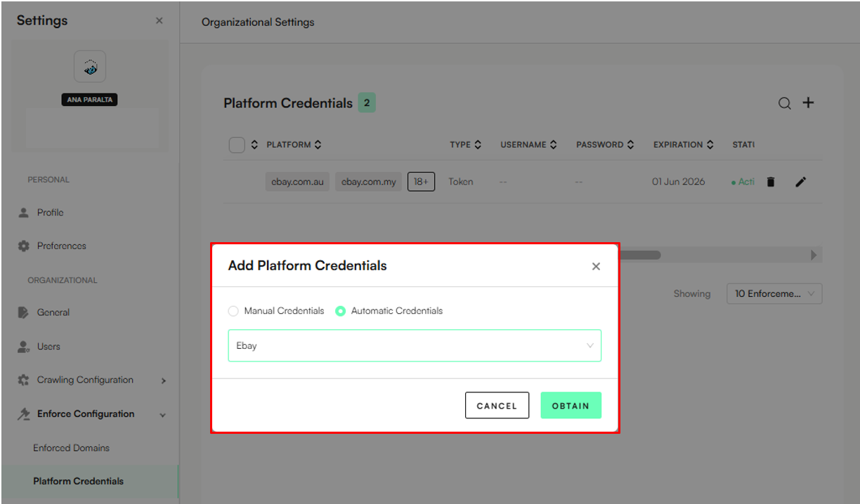Image resolution: width=860 pixels, height=504 pixels.
Task: Edit the eBay credential with pencil icon
Action: 800,182
